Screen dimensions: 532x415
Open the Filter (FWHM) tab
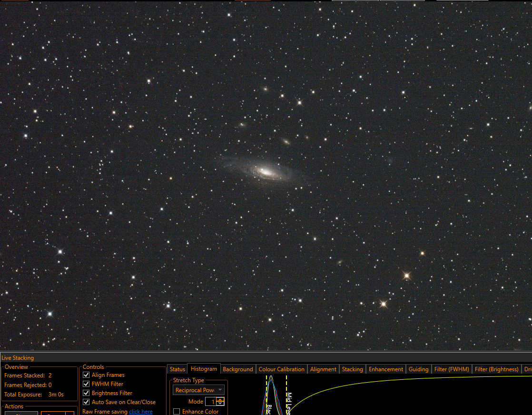tap(452, 369)
